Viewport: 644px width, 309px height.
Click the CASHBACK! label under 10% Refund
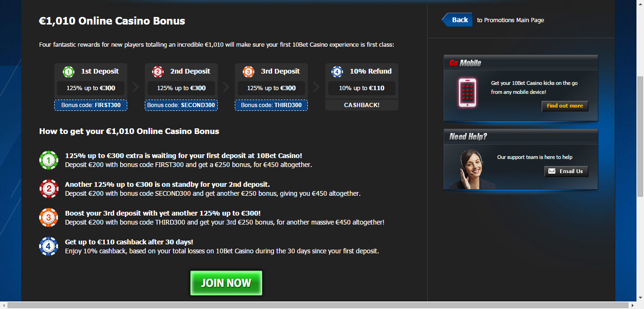click(x=362, y=105)
